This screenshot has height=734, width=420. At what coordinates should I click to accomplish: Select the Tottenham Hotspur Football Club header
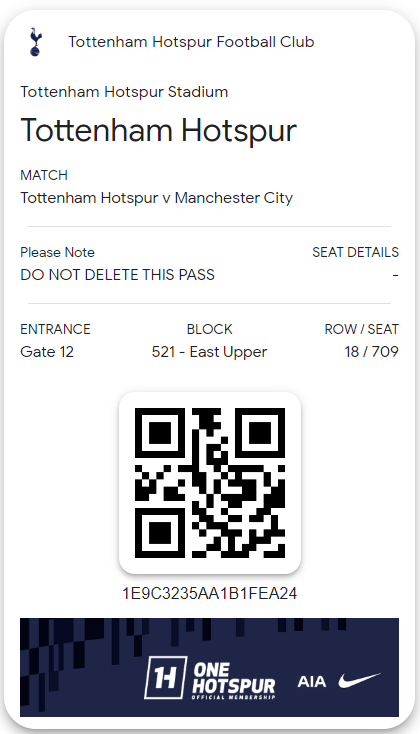click(192, 42)
